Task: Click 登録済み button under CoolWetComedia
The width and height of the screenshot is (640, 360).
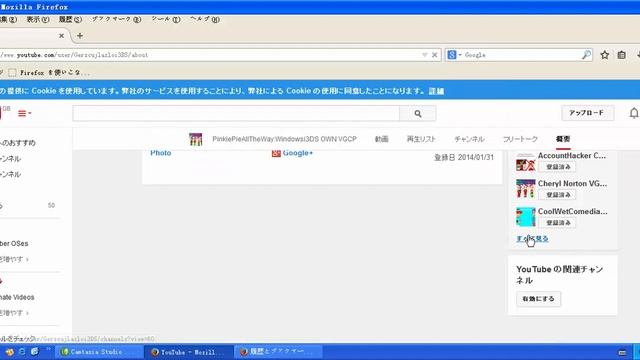Action: [558, 223]
